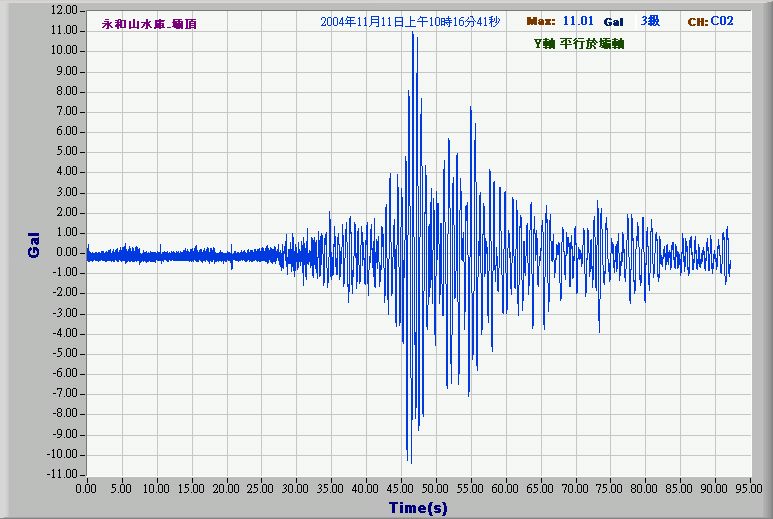
Task: Click the 2004年11月11日 timestamp text
Action: pyautogui.click(x=410, y=22)
